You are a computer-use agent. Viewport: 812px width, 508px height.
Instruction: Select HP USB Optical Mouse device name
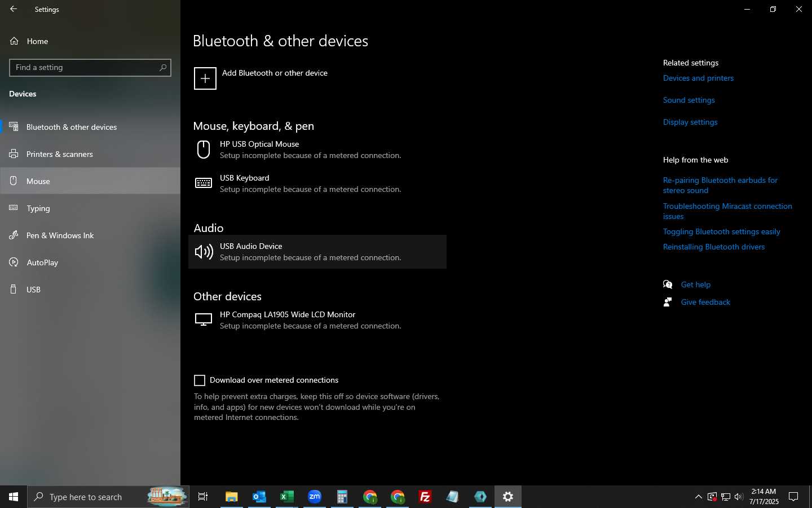tap(259, 144)
